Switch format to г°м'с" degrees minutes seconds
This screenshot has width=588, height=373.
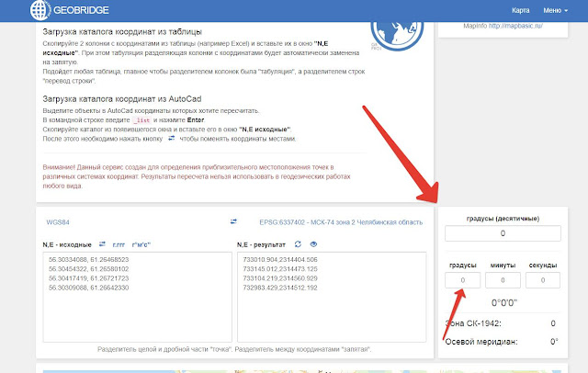point(141,244)
